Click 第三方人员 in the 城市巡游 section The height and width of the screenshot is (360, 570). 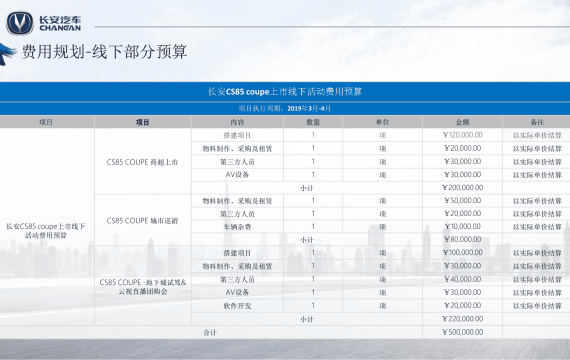pyautogui.click(x=237, y=214)
